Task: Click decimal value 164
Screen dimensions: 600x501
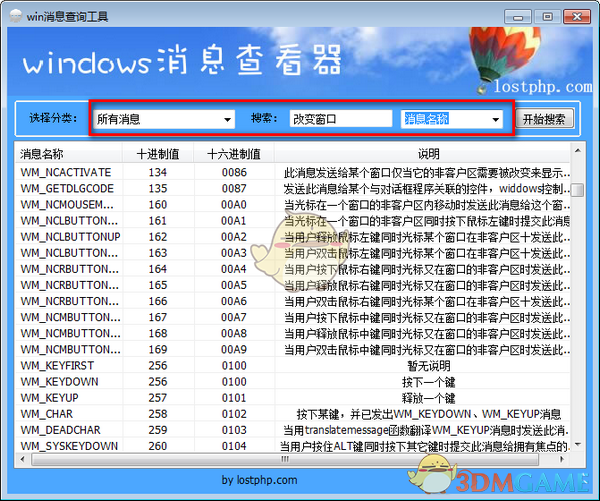Action: [158, 269]
